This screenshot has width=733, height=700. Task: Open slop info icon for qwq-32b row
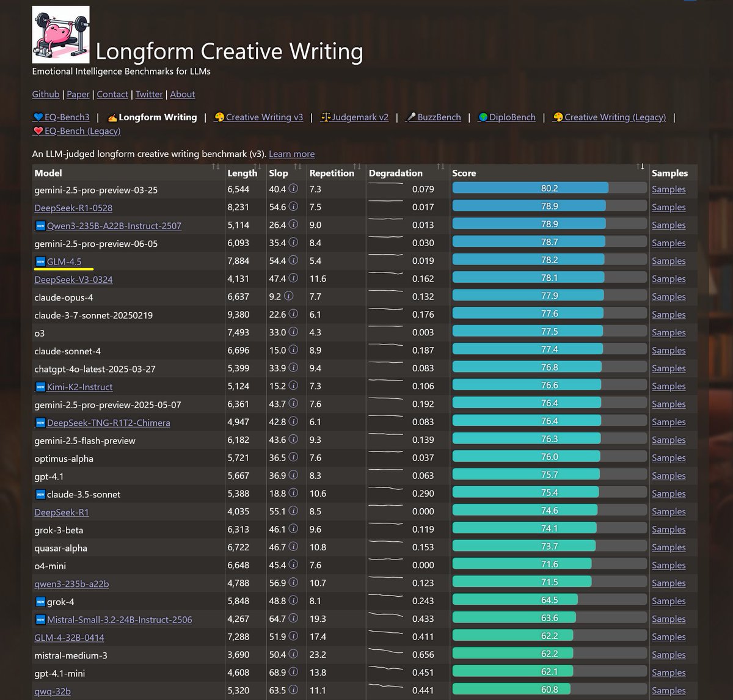pos(293,690)
